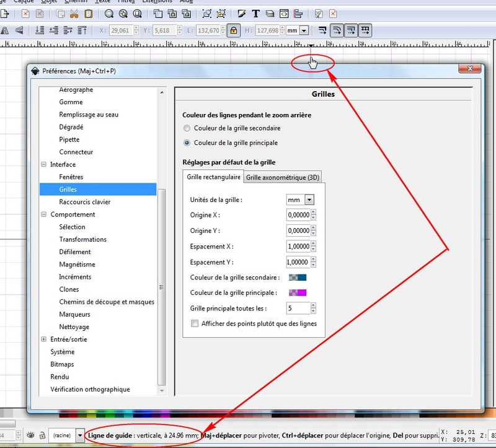496x448 pixels.
Task: Open Inkscape preferences toolbar icon
Action: (319, 14)
